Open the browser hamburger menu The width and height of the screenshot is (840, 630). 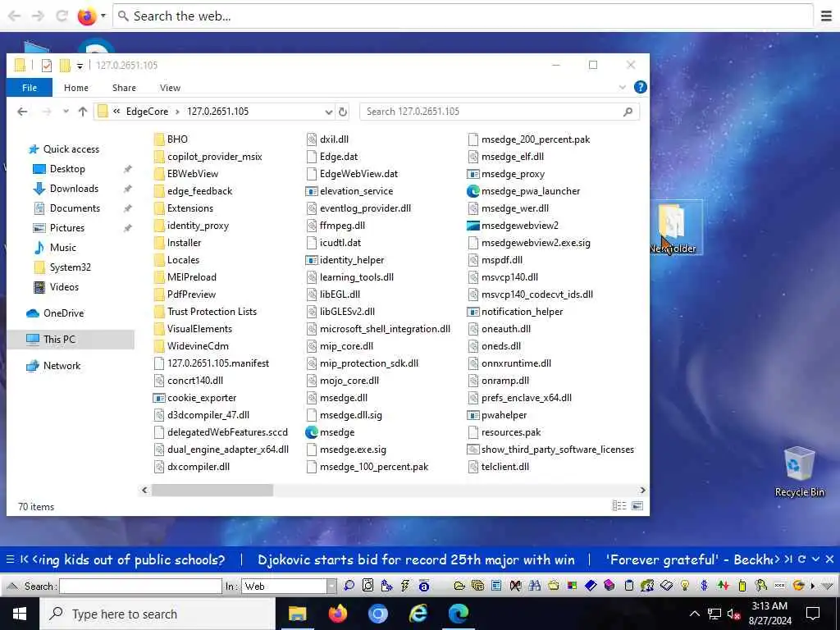pos(827,16)
